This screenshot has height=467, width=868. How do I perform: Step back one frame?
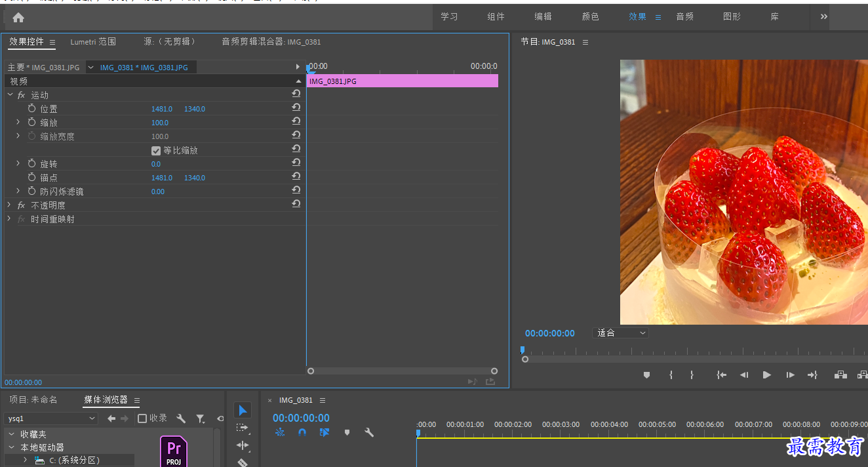coord(744,375)
